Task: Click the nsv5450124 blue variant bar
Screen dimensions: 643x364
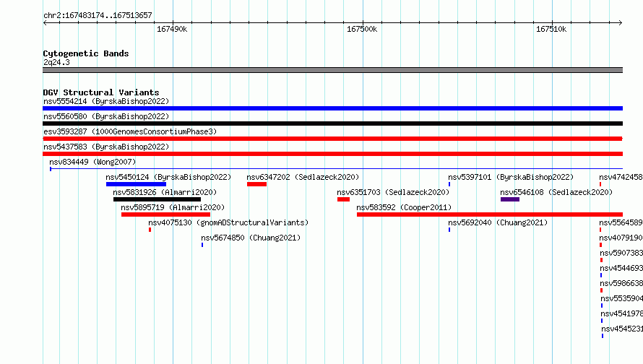Action: [x=136, y=184]
